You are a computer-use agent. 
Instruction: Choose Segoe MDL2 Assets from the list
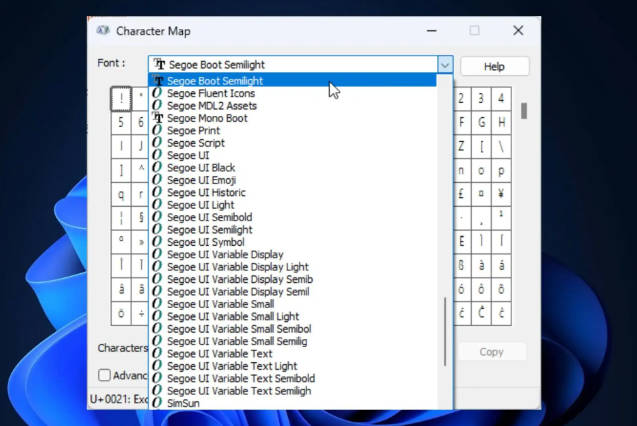(x=293, y=106)
